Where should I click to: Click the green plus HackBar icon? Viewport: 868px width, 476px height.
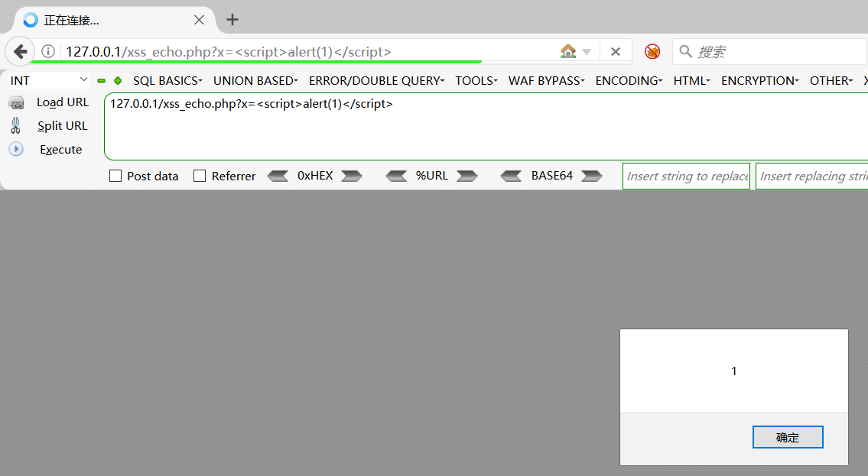(118, 80)
